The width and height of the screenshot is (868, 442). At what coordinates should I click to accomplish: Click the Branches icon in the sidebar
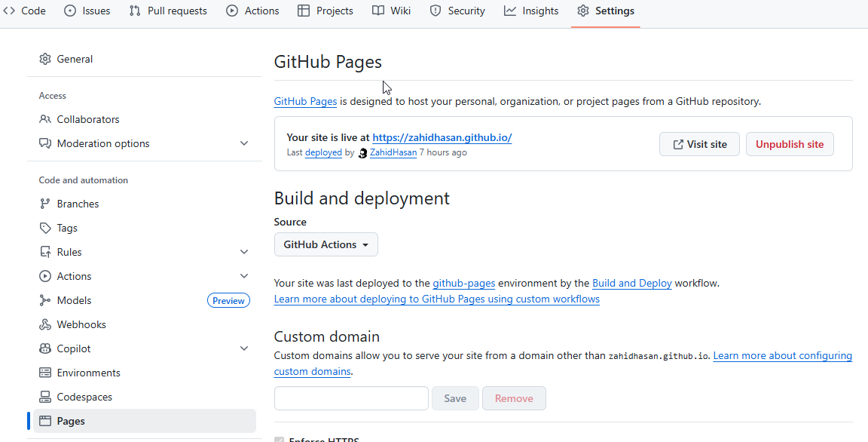[x=45, y=204]
